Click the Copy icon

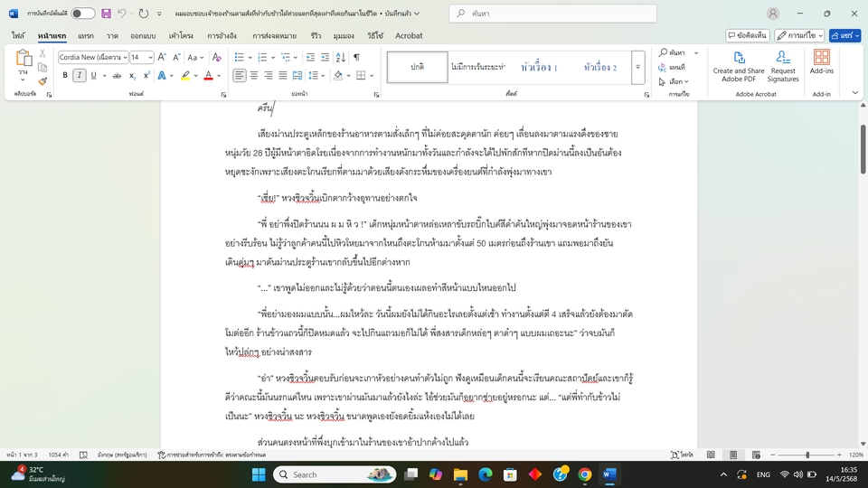point(42,68)
